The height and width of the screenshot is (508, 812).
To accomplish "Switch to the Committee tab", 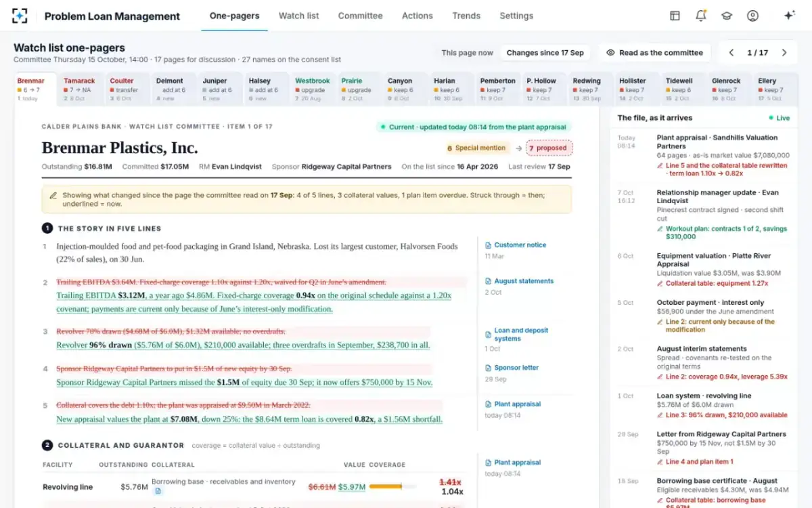I will tap(360, 16).
